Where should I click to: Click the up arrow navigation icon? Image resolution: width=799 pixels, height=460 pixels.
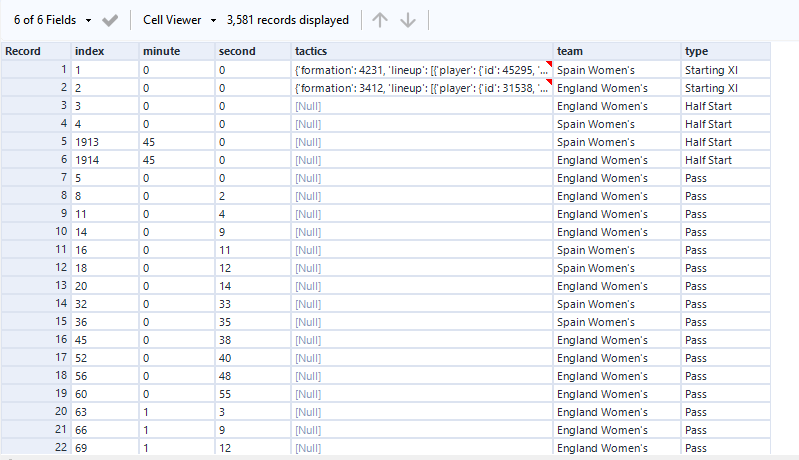tap(380, 20)
